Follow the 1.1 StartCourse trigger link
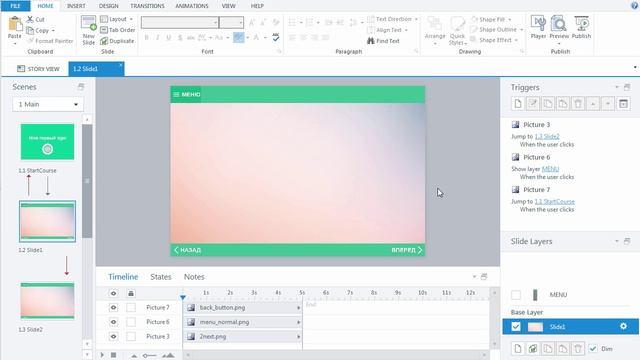 coord(554,202)
